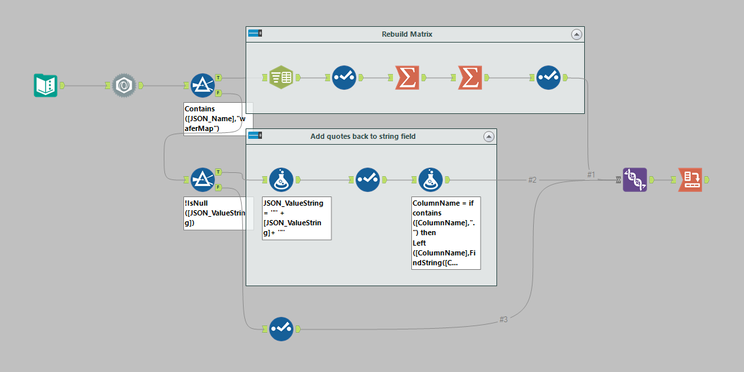
Task: Select the last Select tool in Rebuild Matrix
Action: click(549, 77)
